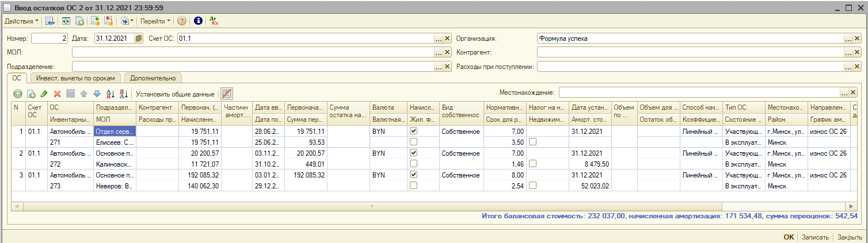Click the green add row icon
This screenshot has width=868, height=243.
pyautogui.click(x=18, y=94)
